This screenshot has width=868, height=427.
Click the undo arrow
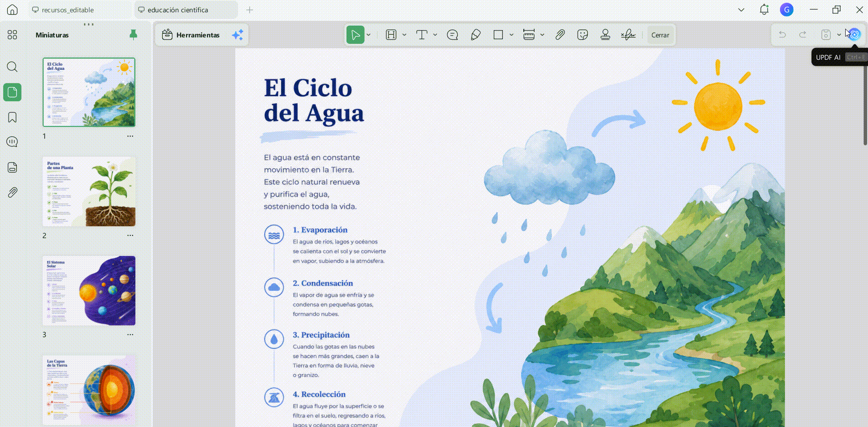coord(782,35)
